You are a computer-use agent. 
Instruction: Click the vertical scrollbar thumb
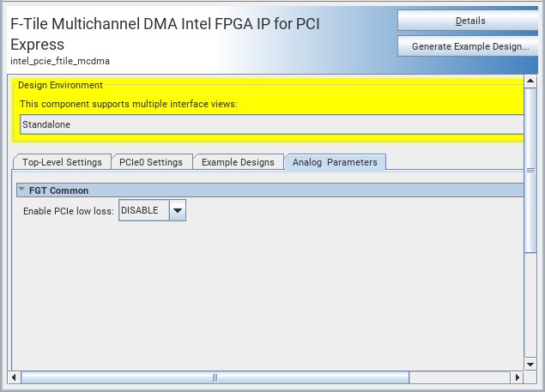point(530,171)
